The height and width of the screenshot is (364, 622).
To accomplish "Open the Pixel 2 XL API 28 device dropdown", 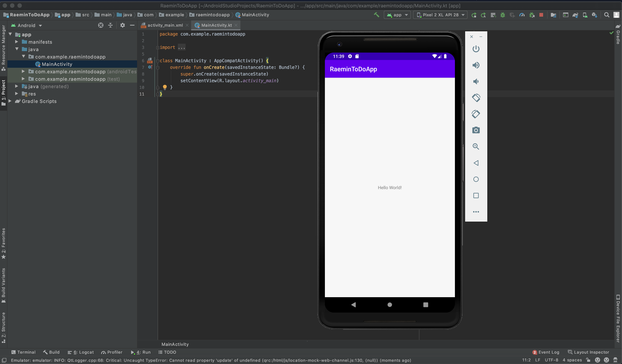I will tap(440, 15).
